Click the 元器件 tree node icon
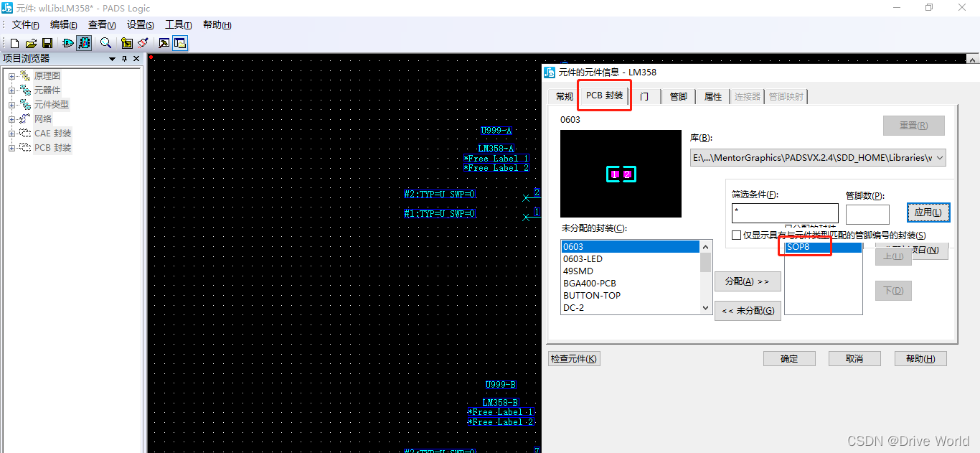 [25, 90]
